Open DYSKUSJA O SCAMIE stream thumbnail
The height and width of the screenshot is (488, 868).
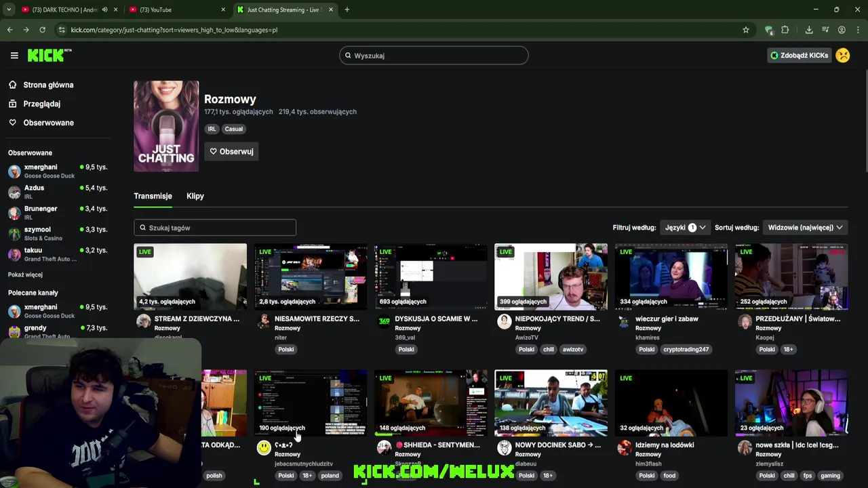(431, 277)
